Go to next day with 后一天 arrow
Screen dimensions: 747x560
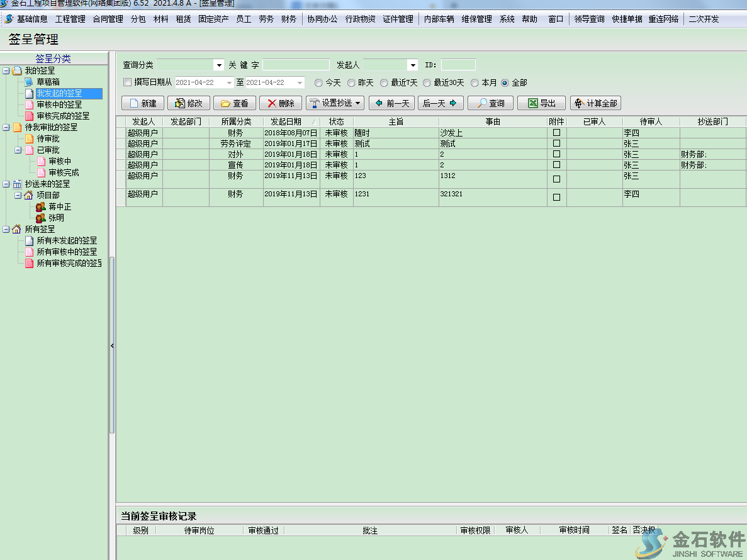pyautogui.click(x=439, y=103)
